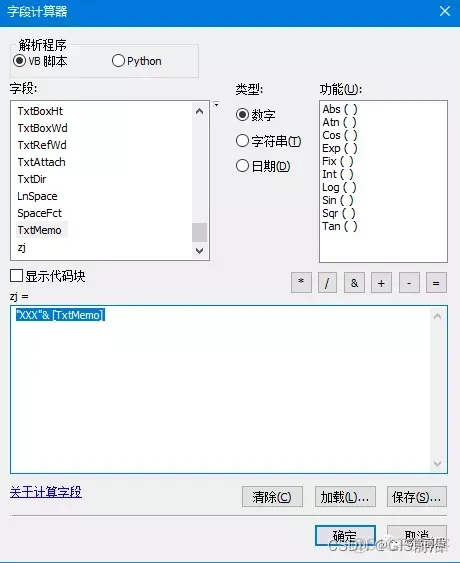This screenshot has width=460, height=563.
Task: Click the 加载(L)... button
Action: 345,497
